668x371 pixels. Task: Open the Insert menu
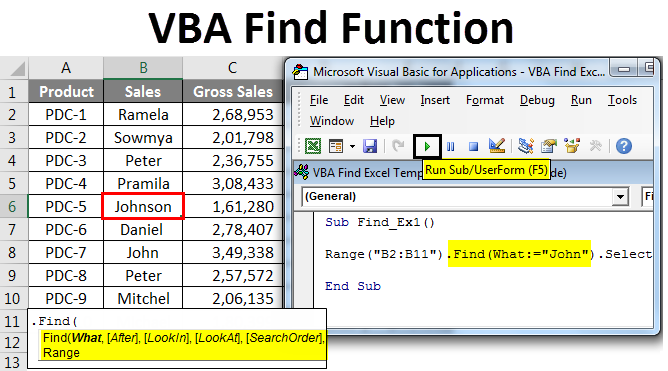pyautogui.click(x=435, y=100)
